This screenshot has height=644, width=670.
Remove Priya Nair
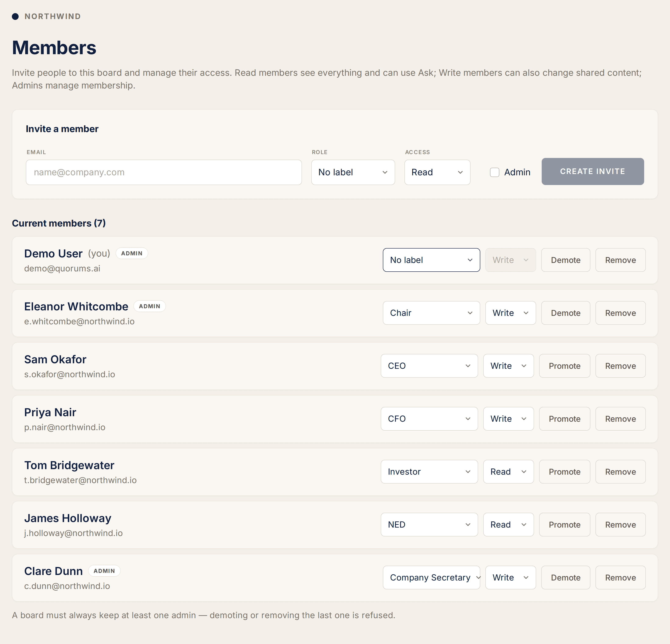[x=620, y=419]
